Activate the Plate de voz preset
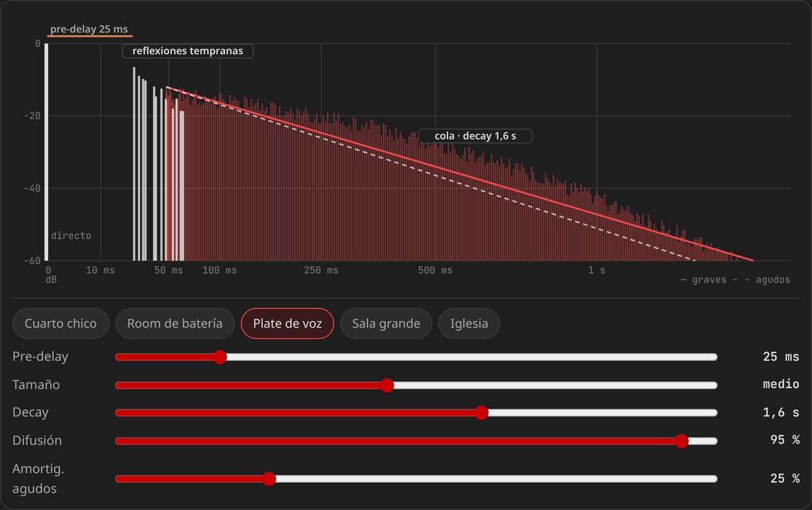The width and height of the screenshot is (812, 510). tap(288, 323)
